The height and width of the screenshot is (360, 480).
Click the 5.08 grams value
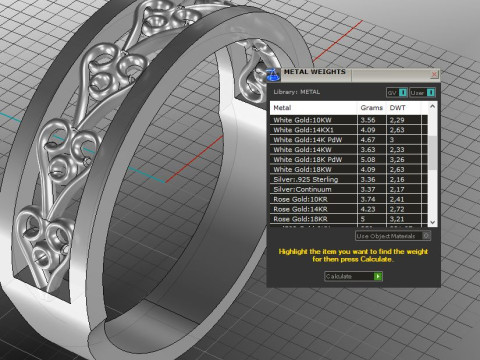coord(368,160)
